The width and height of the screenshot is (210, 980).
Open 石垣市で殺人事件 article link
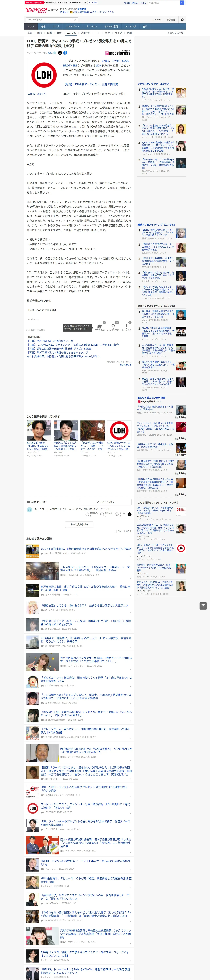click(85, 588)
